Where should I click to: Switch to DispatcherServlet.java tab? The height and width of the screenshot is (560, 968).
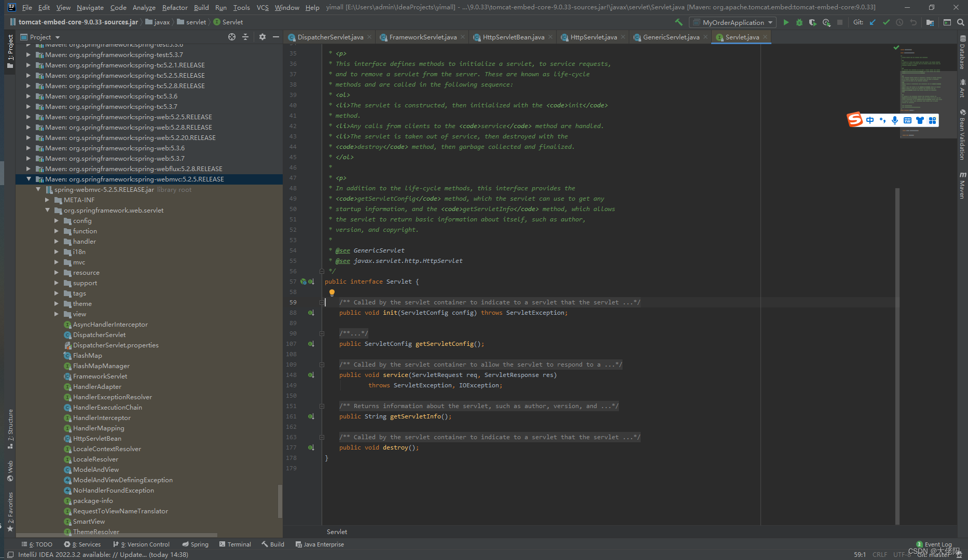pos(330,37)
